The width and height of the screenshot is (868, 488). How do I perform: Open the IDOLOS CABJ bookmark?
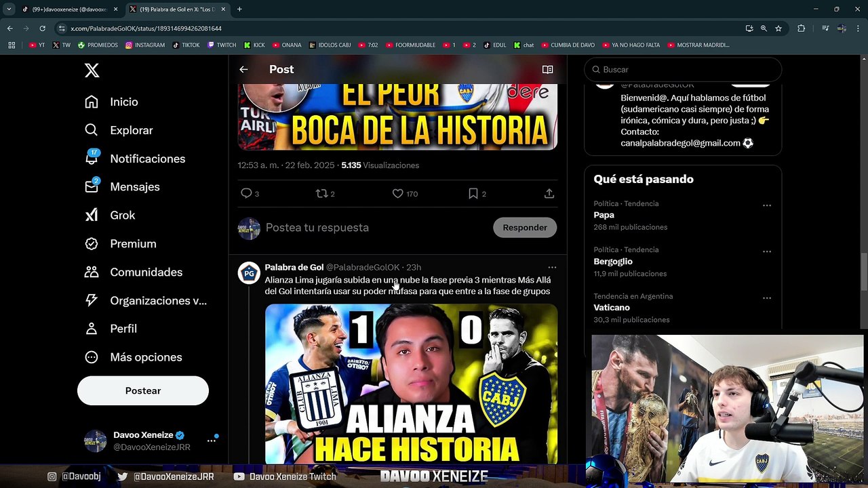[330, 45]
